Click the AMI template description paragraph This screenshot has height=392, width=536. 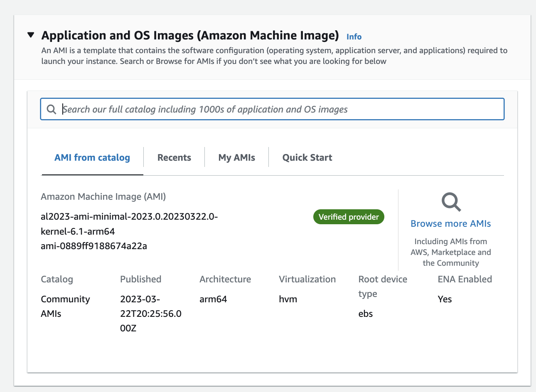pos(274,56)
